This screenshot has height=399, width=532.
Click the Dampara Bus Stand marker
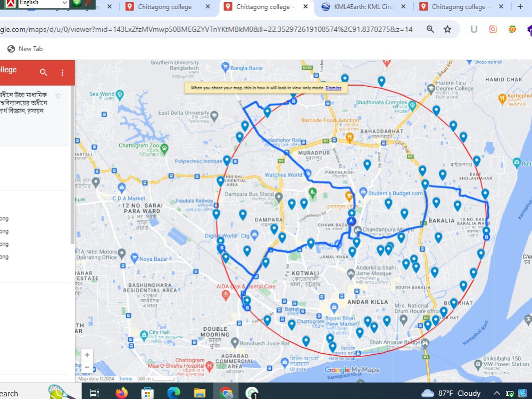point(279,197)
